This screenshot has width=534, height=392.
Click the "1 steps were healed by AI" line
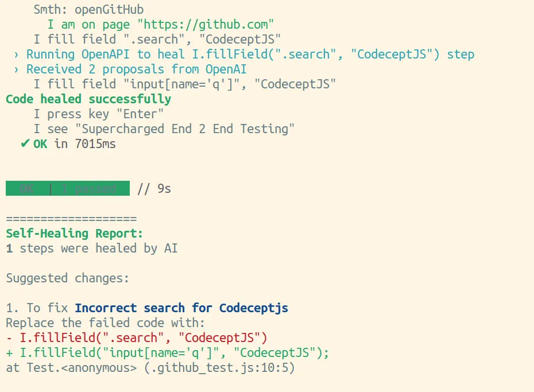coord(92,249)
